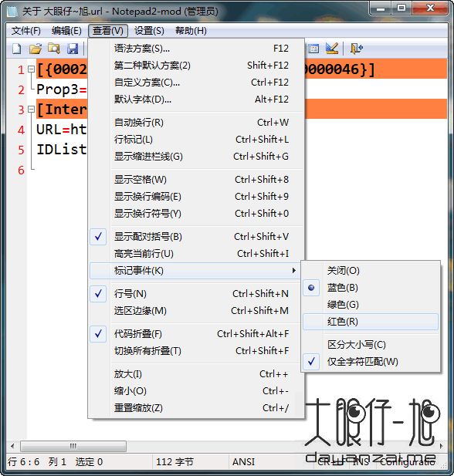Choose 放大(I) zoom in

click(x=197, y=374)
